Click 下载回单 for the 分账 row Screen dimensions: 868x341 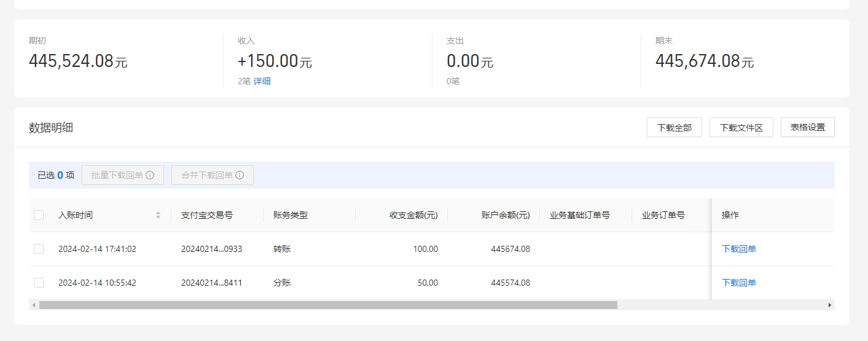click(x=739, y=283)
